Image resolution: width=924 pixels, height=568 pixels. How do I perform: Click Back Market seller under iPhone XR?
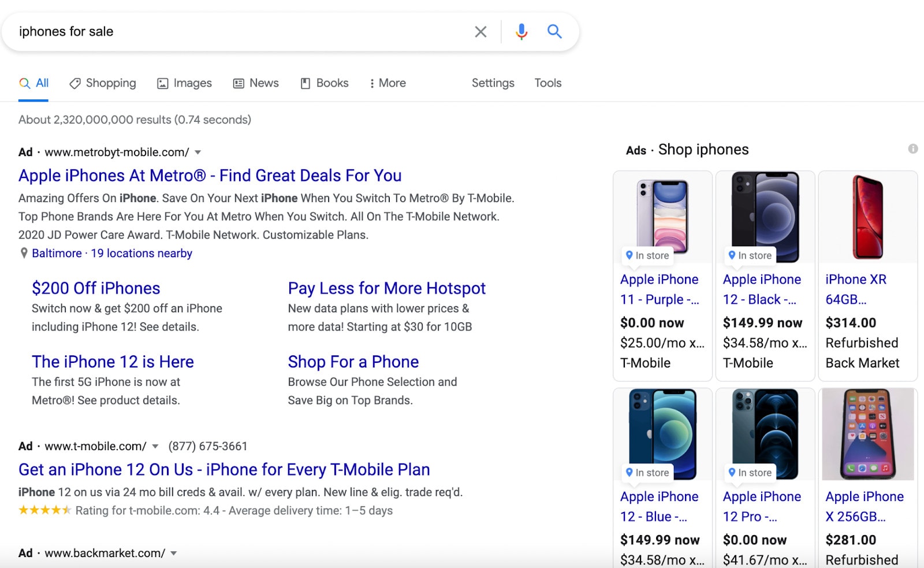coord(862,363)
